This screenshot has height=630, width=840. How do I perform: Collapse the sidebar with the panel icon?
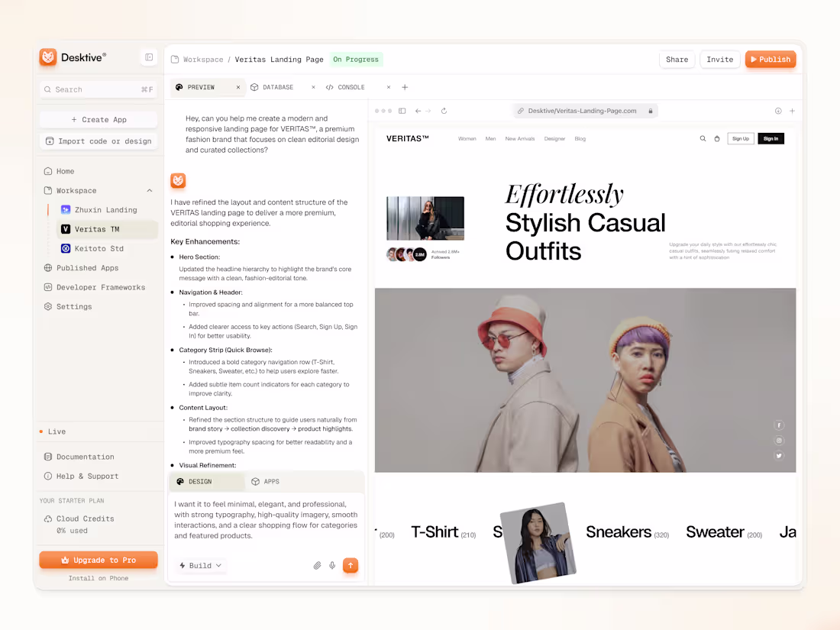149,57
